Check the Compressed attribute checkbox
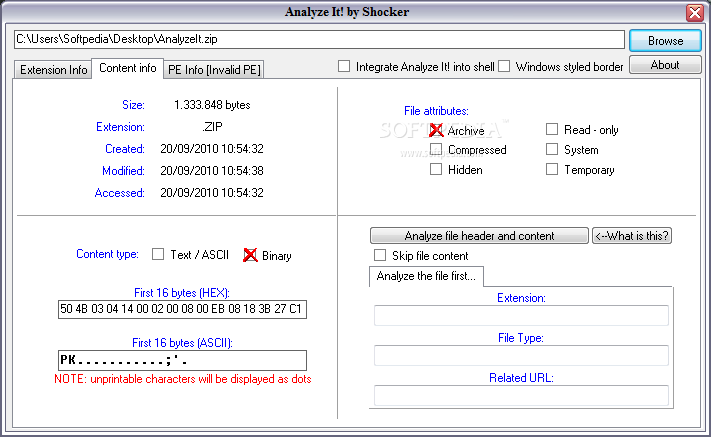This screenshot has height=437, width=711. [436, 150]
